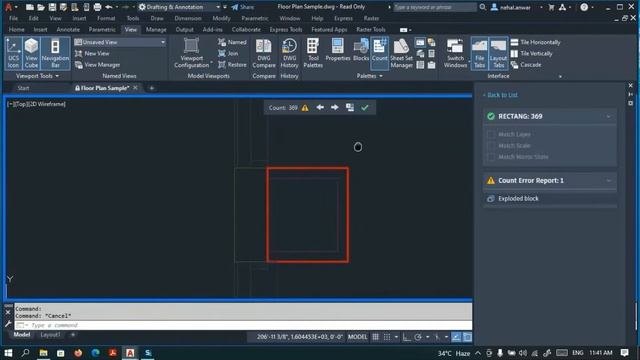
Task: Expand Viewport Tools panel dropdown
Action: click(x=38, y=76)
